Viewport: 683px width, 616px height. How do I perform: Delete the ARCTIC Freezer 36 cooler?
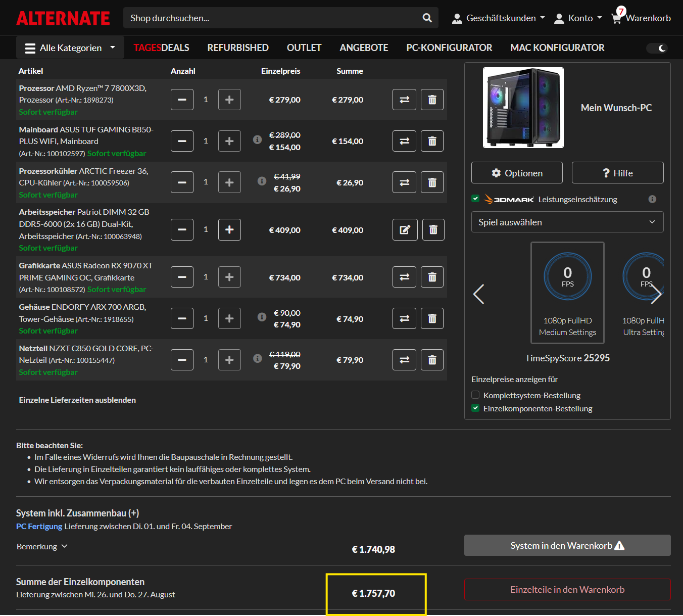[x=432, y=182]
